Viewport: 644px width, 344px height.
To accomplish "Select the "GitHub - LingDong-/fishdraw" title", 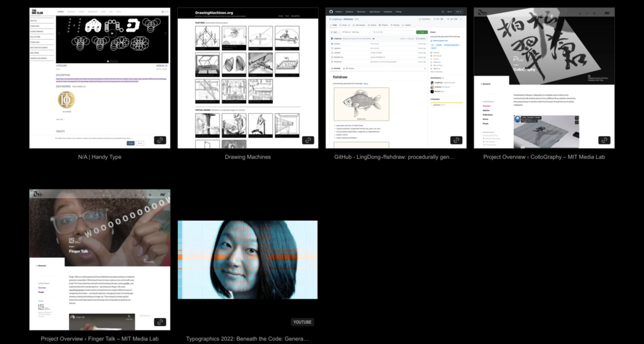I will 394,157.
